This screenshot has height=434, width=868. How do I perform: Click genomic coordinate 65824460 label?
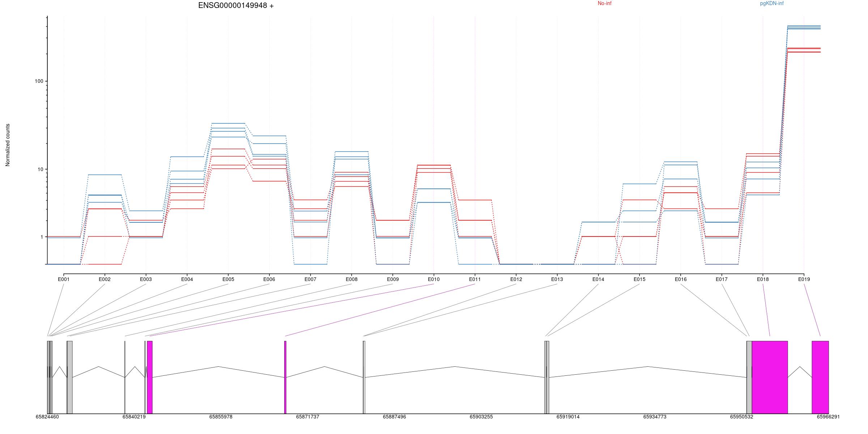pos(47,417)
